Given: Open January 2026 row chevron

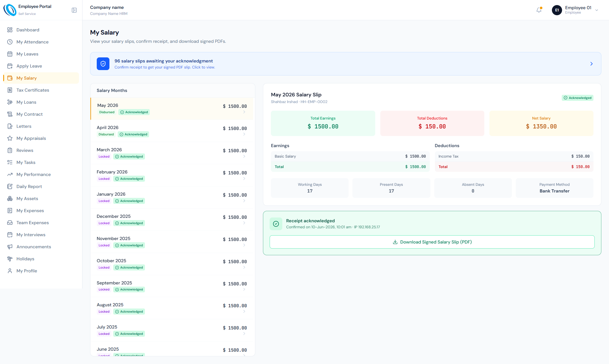Looking at the screenshot, I should (244, 201).
